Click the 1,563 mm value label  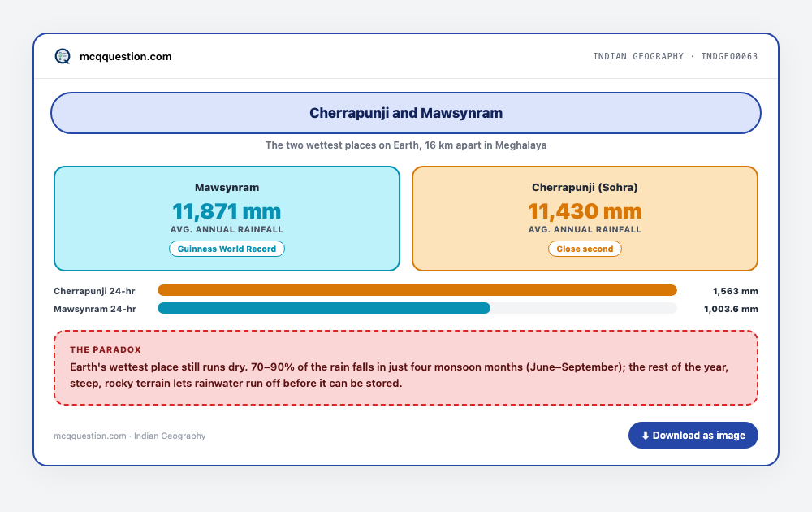click(x=736, y=291)
